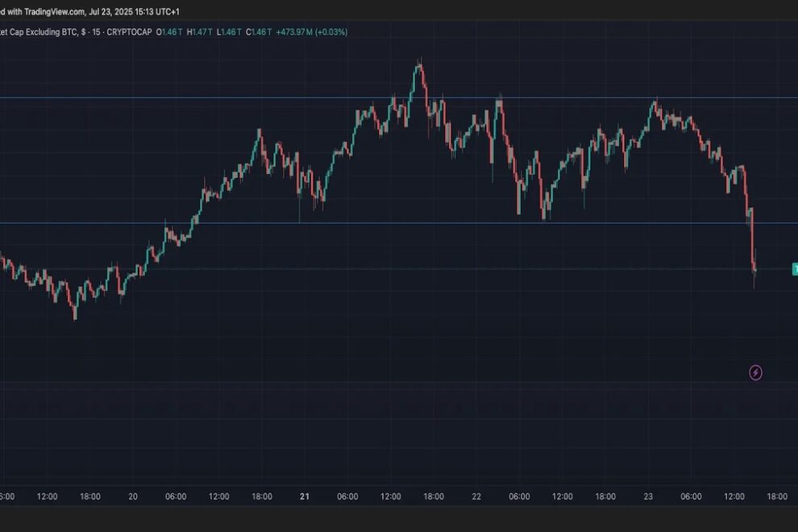Screen dimensions: 798x532
Task: Click the latest candle at chart's right end
Action: (754, 270)
